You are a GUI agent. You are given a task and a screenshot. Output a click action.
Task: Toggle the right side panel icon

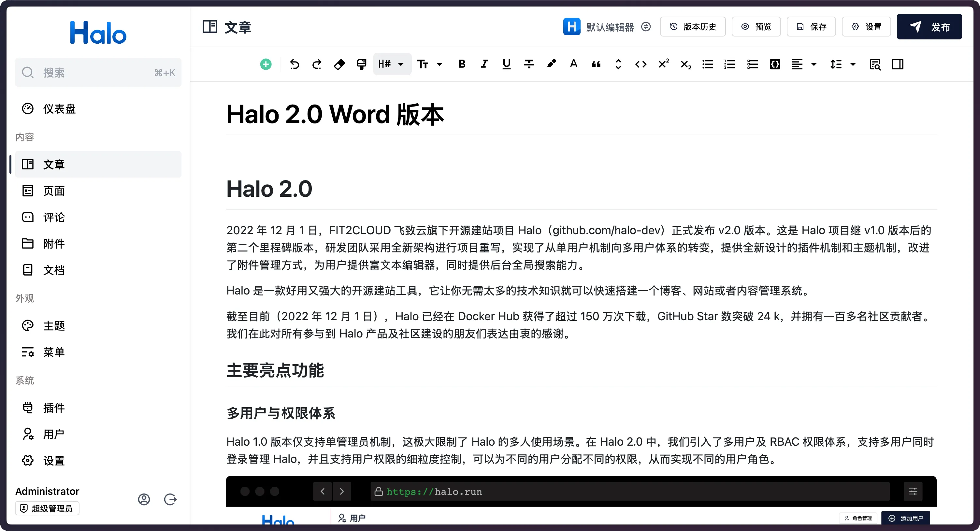point(898,64)
